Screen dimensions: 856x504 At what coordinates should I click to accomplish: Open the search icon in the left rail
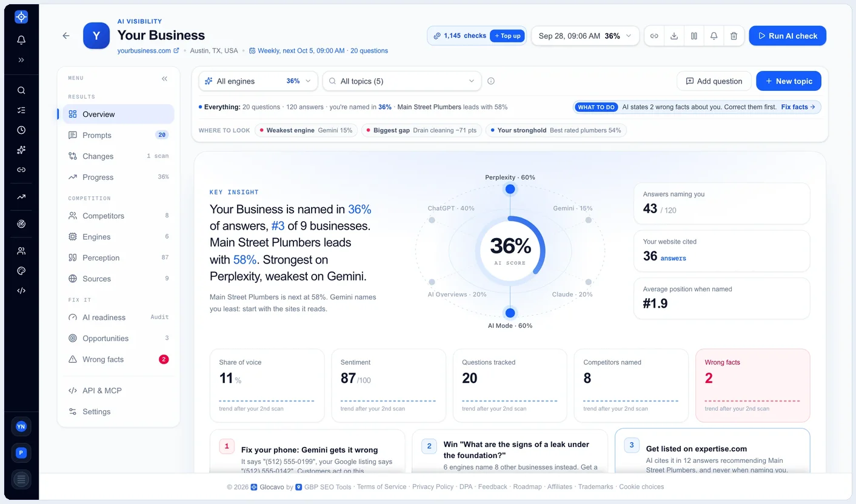coord(21,90)
